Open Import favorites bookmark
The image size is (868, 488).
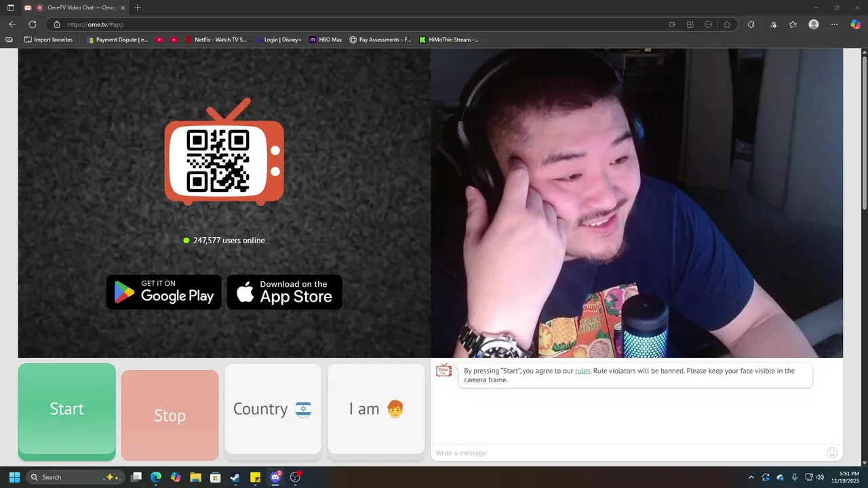(x=48, y=39)
